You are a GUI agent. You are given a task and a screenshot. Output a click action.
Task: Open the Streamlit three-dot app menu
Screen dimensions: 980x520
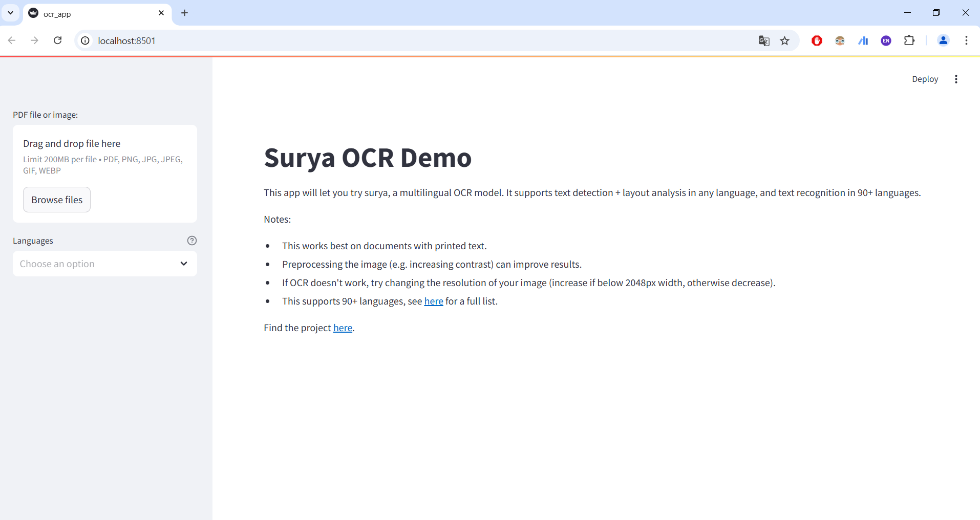coord(956,79)
